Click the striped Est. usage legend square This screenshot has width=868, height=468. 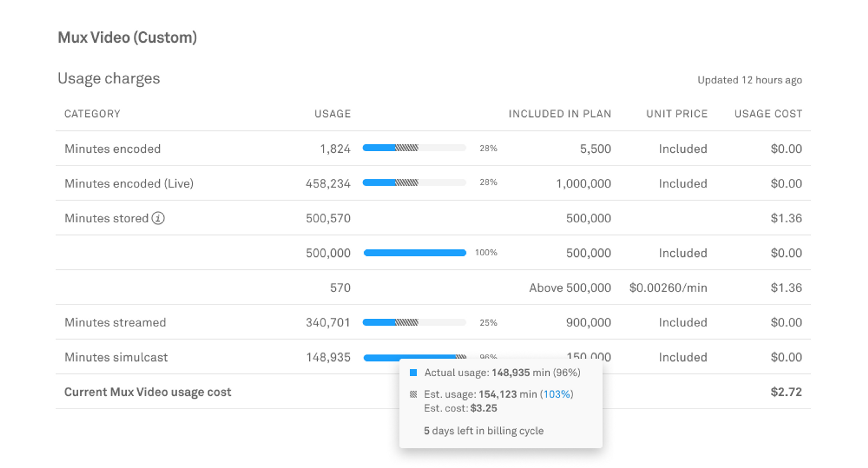[x=413, y=394]
